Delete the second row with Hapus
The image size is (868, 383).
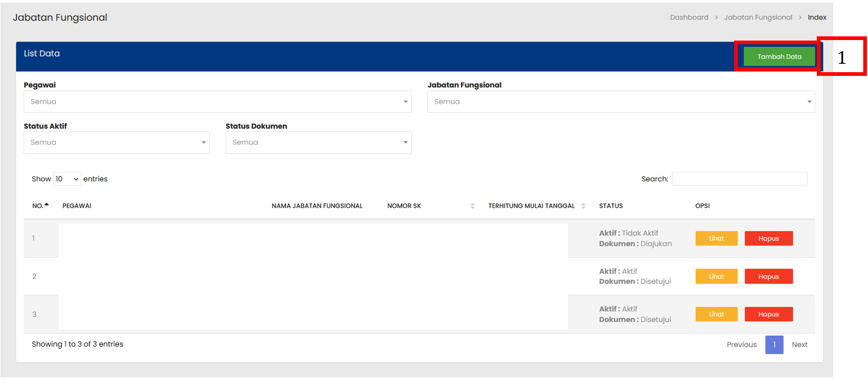pos(768,277)
